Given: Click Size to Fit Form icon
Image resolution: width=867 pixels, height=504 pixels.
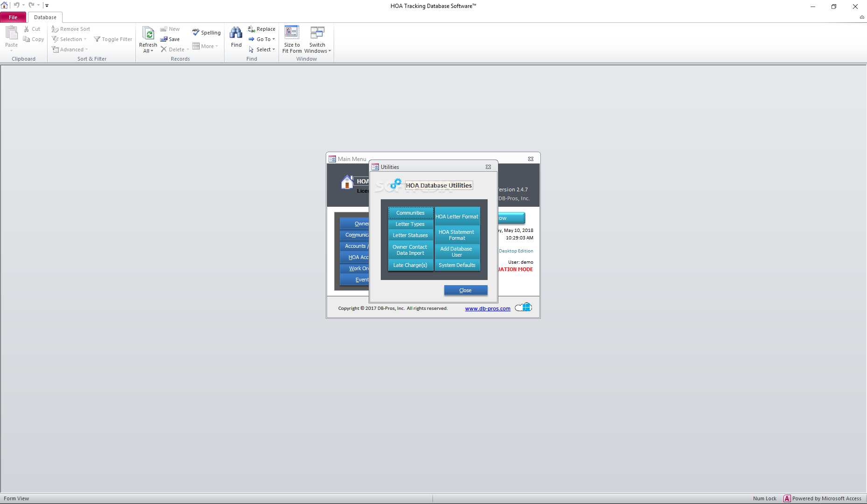Looking at the screenshot, I should pyautogui.click(x=292, y=33).
